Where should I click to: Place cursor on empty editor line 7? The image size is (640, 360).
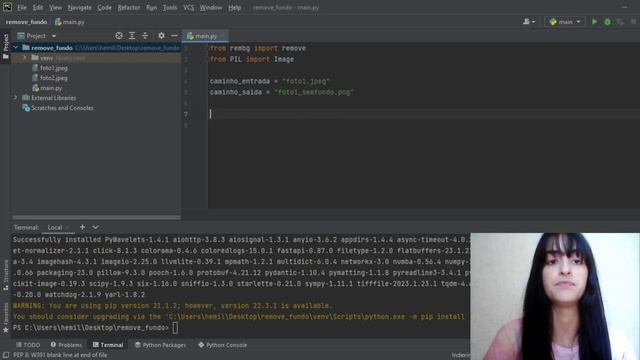tap(424, 114)
